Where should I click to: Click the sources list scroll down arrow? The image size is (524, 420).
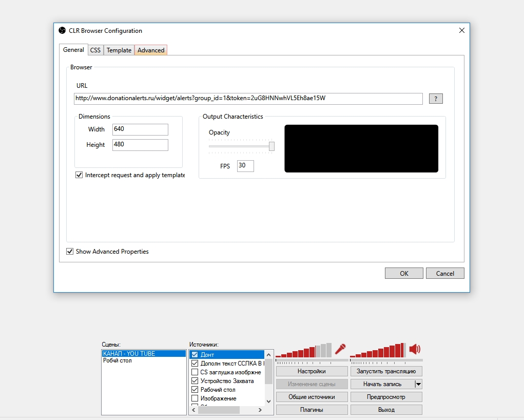click(269, 402)
